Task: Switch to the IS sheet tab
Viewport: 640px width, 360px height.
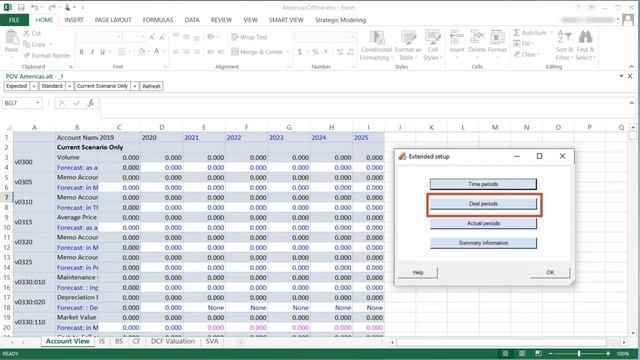Action: (x=102, y=341)
